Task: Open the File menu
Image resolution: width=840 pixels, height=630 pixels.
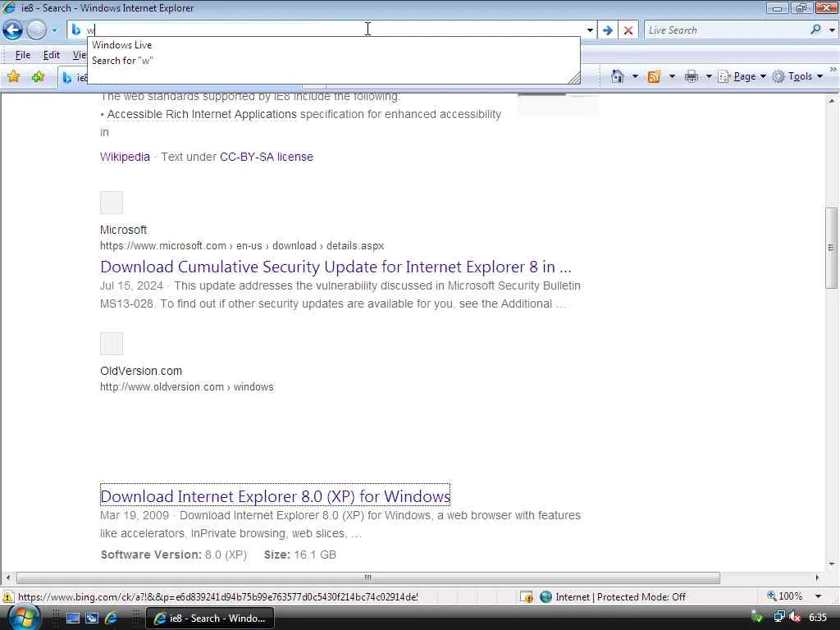Action: pyautogui.click(x=22, y=55)
